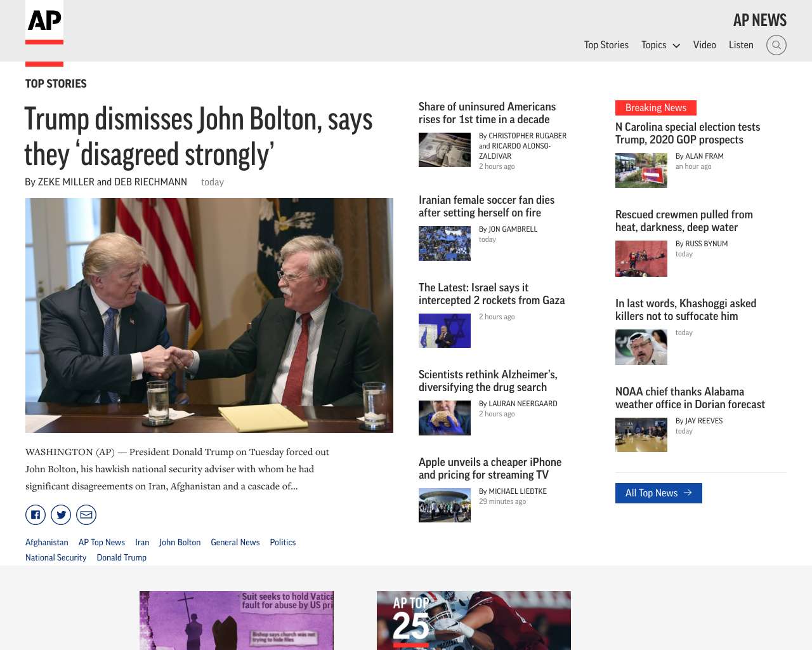Viewport: 812px width, 650px height.
Task: Expand the Topics dropdown
Action: point(660,45)
